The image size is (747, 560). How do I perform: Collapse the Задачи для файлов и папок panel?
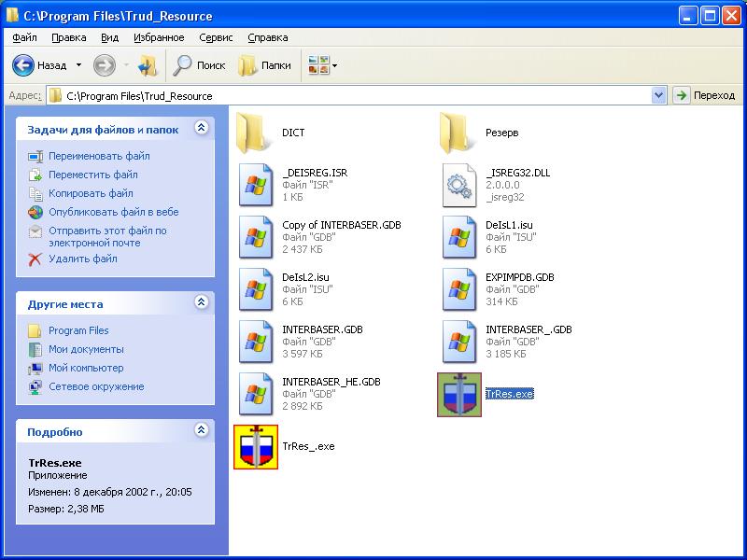(x=201, y=128)
